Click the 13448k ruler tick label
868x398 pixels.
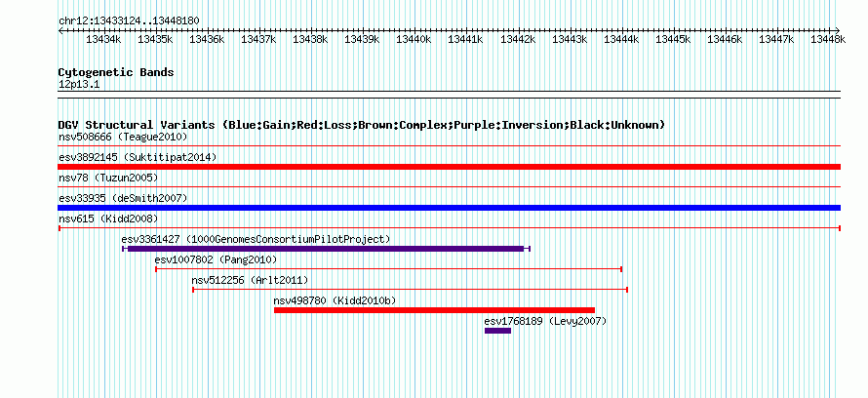click(828, 39)
